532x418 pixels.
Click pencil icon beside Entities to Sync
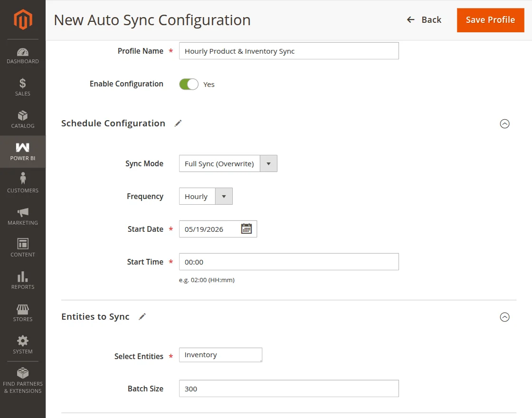click(142, 316)
